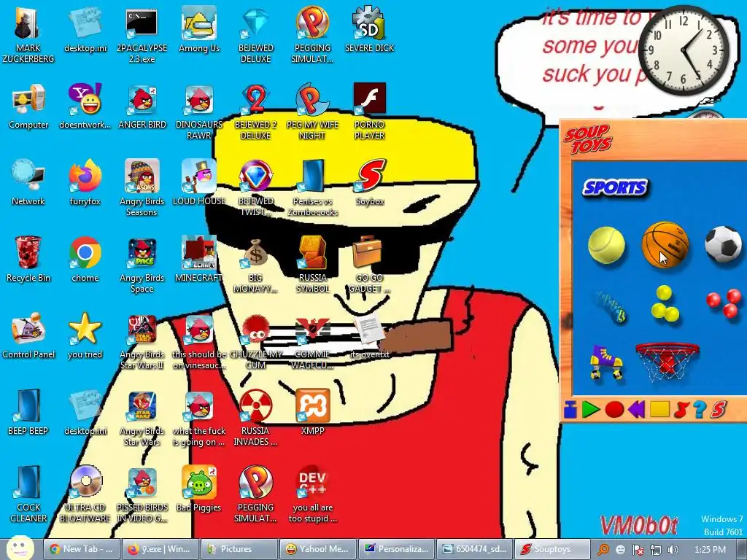This screenshot has height=560, width=747.
Task: Click the volume speaker tray icon
Action: 673,550
